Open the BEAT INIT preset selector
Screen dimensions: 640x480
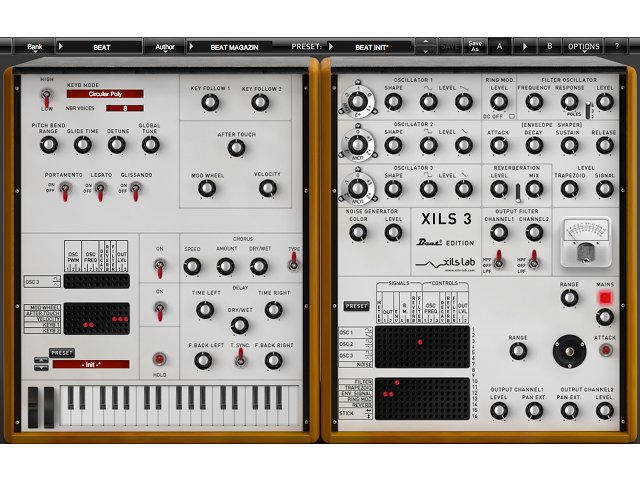point(371,47)
